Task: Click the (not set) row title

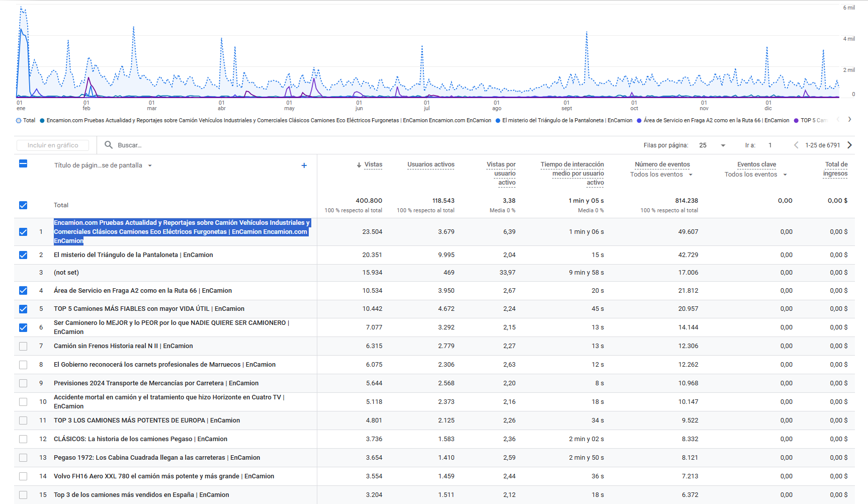Action: (66, 273)
